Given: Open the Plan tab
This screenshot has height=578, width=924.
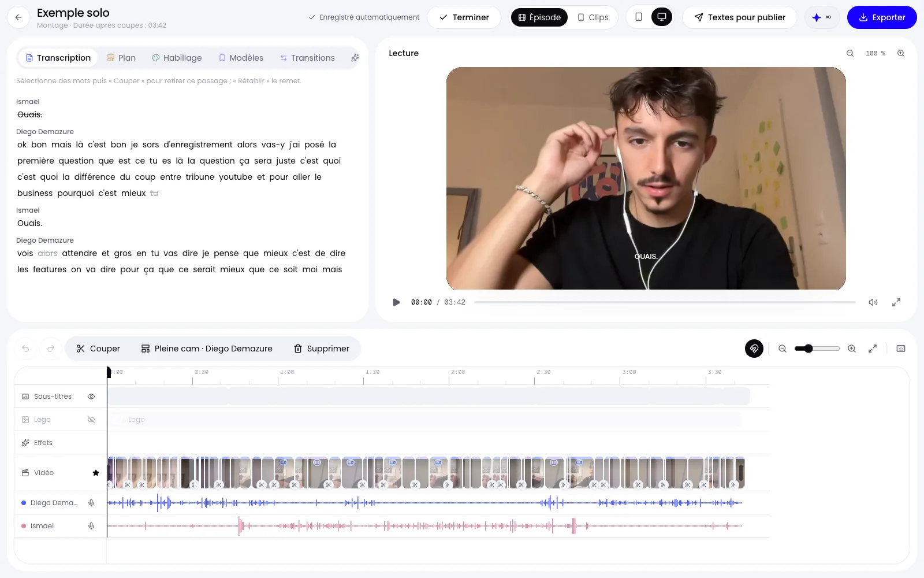Looking at the screenshot, I should pyautogui.click(x=121, y=58).
